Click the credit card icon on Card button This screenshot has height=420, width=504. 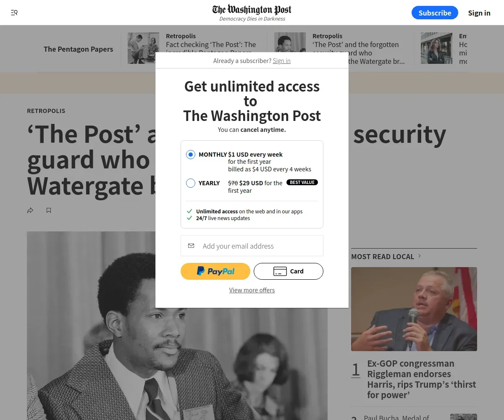[280, 271]
